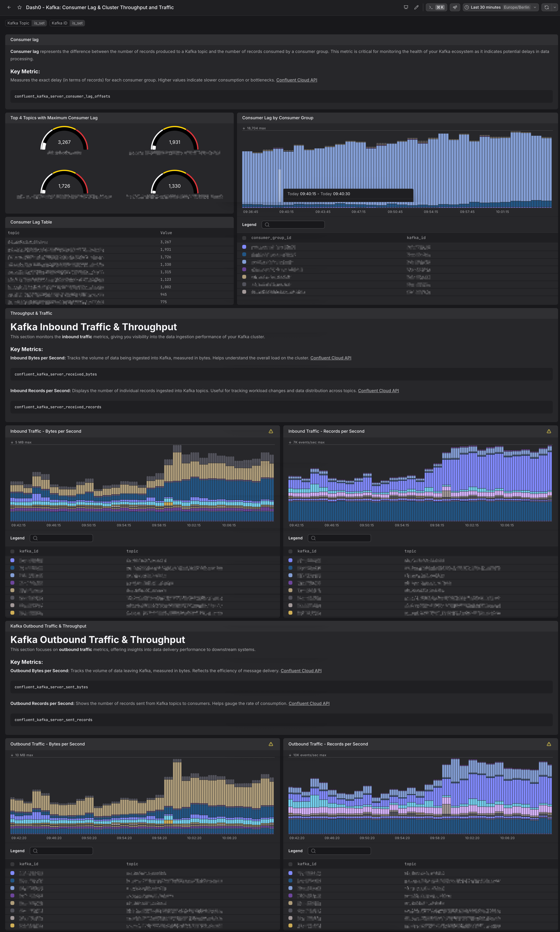The height and width of the screenshot is (932, 560).
Task: Star the dashboard as favorite
Action: pos(19,7)
